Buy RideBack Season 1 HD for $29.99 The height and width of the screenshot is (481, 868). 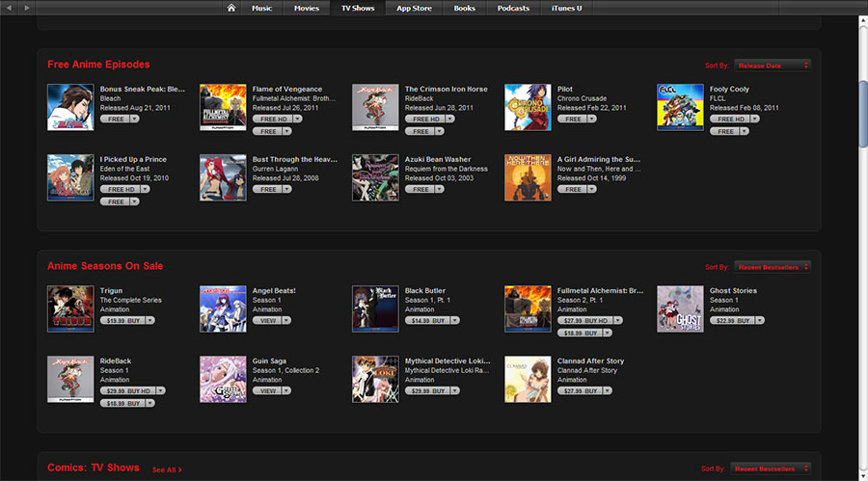[128, 390]
